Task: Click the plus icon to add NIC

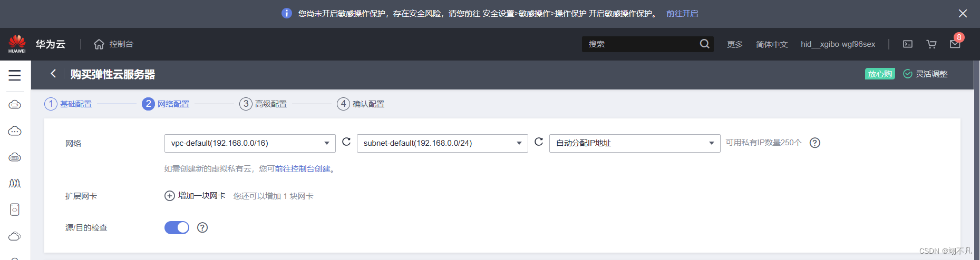Action: (170, 196)
